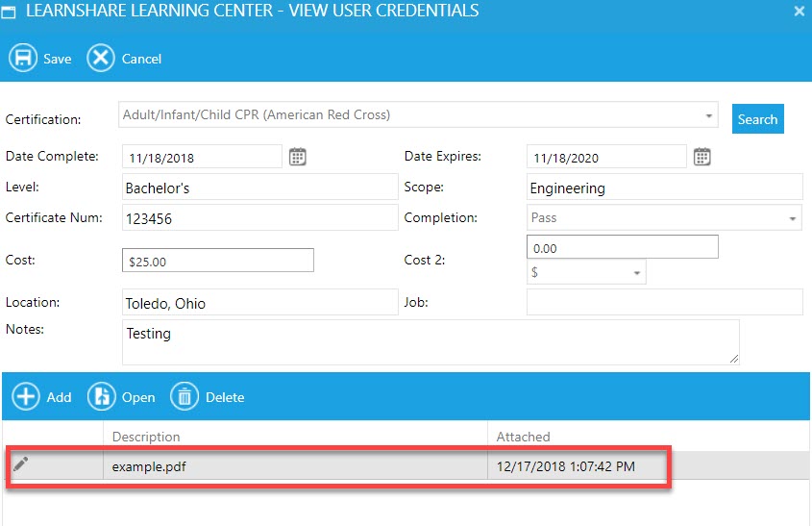Click the Search button

pyautogui.click(x=757, y=119)
